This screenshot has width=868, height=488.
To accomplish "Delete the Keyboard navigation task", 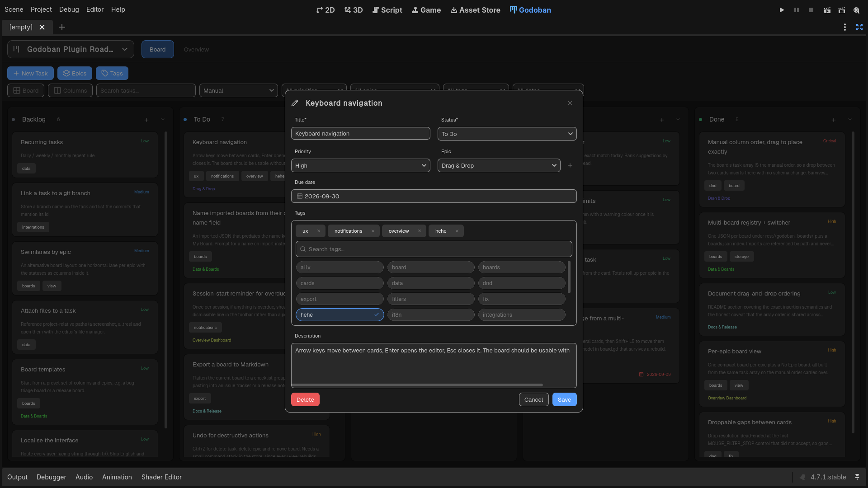I will coord(305,399).
